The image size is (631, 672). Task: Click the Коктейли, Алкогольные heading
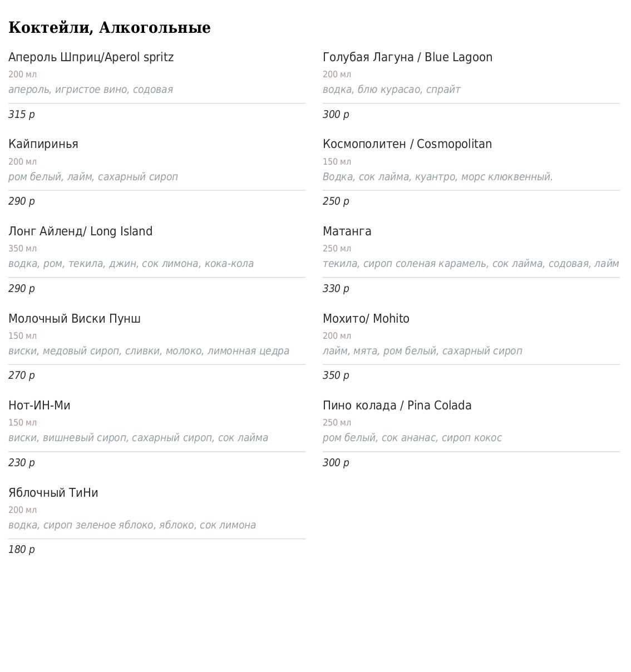point(110,28)
